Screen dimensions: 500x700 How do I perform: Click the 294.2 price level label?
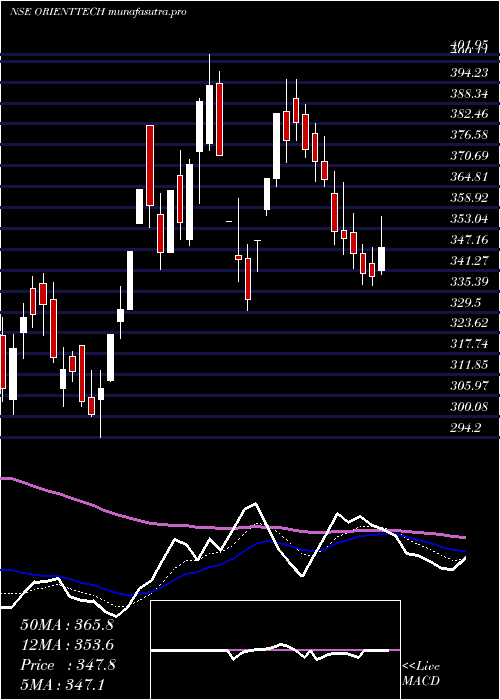coord(466,428)
